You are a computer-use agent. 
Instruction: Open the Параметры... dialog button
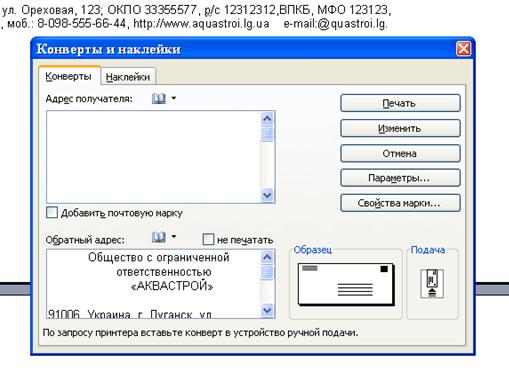click(400, 178)
